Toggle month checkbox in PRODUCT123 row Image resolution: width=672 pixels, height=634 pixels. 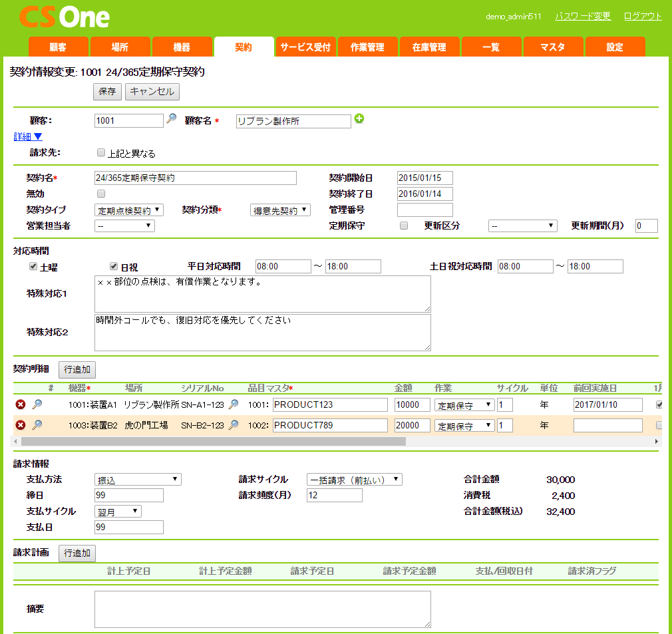coord(659,404)
